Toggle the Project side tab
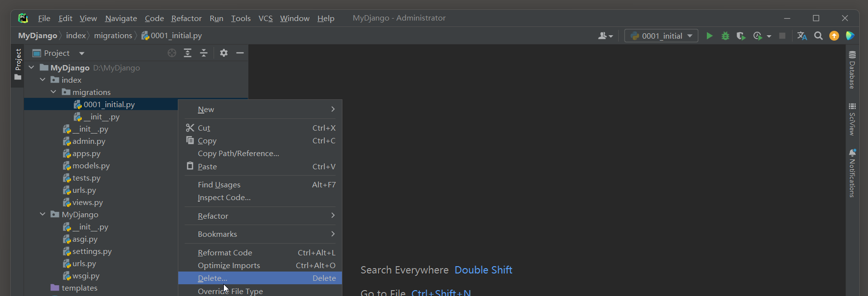This screenshot has width=868, height=296. (x=18, y=65)
